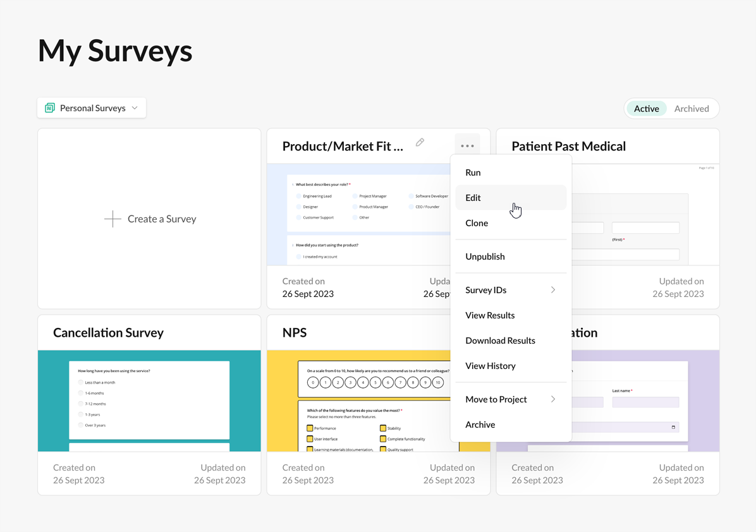Click the plus icon on the Create a Survey card
756x532 pixels.
click(x=113, y=219)
